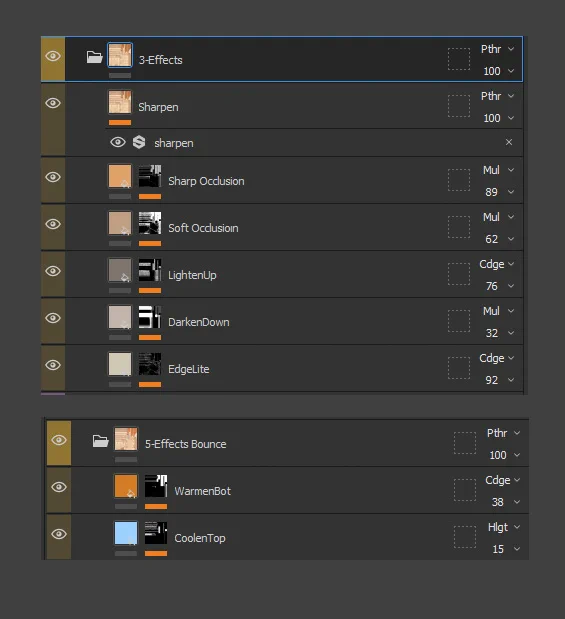Screen dimensions: 565x619
Task: Open opacity 92 dropdown for EdgeLite
Action: click(x=500, y=380)
